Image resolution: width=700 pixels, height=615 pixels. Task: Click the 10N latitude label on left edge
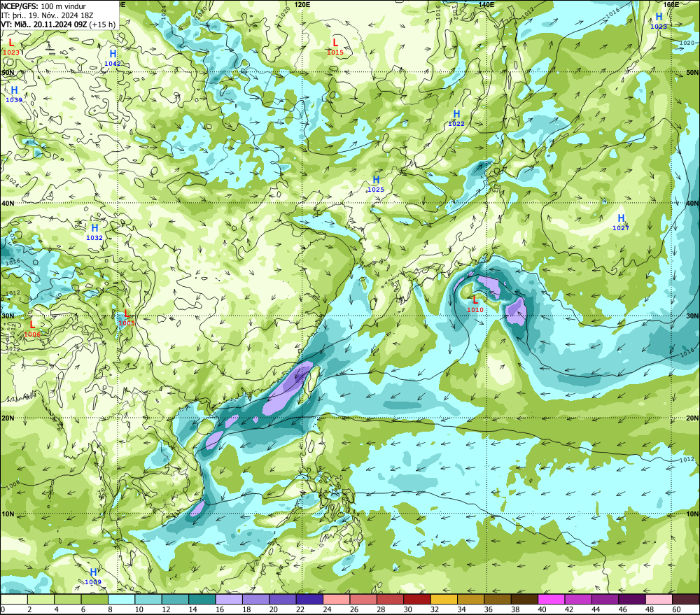7,514
